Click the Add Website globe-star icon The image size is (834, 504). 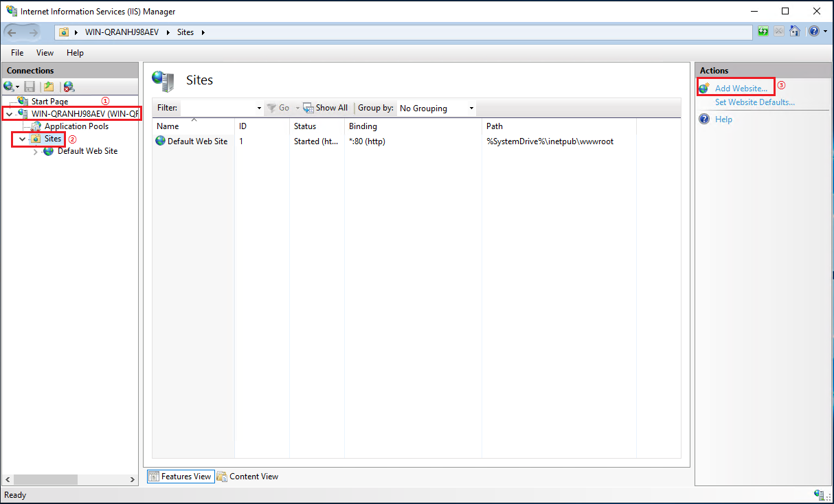point(704,89)
